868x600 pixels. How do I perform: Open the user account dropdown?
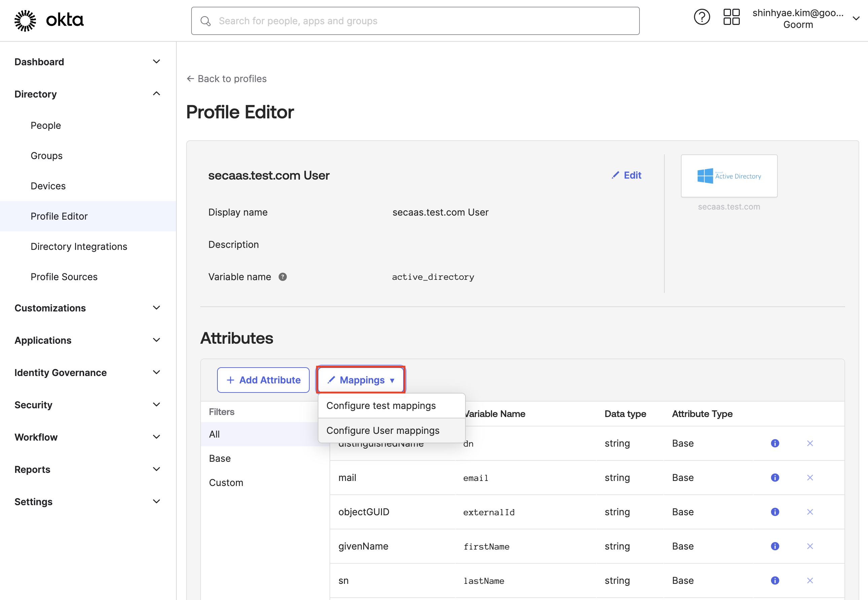(856, 19)
